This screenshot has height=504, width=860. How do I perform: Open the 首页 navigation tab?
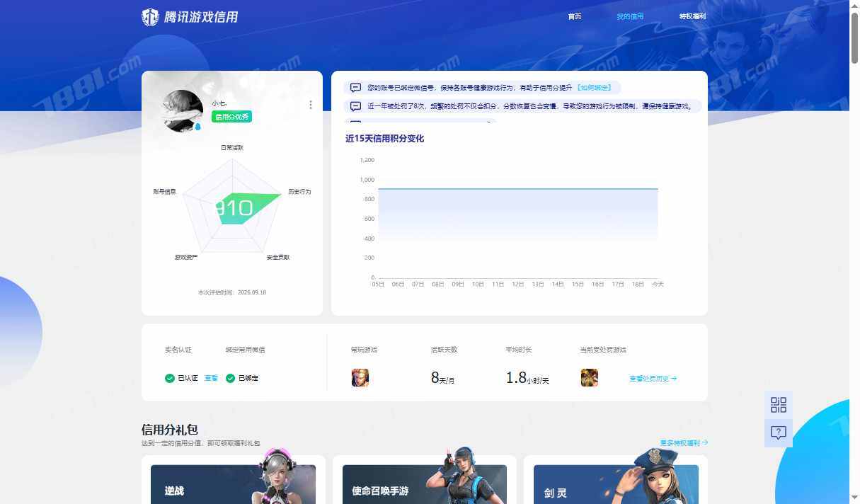575,16
